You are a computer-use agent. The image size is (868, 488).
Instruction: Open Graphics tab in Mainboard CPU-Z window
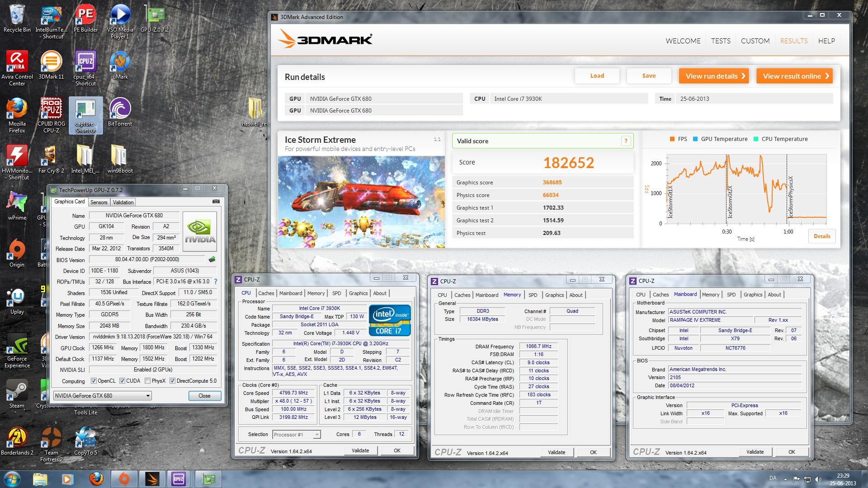pos(753,295)
